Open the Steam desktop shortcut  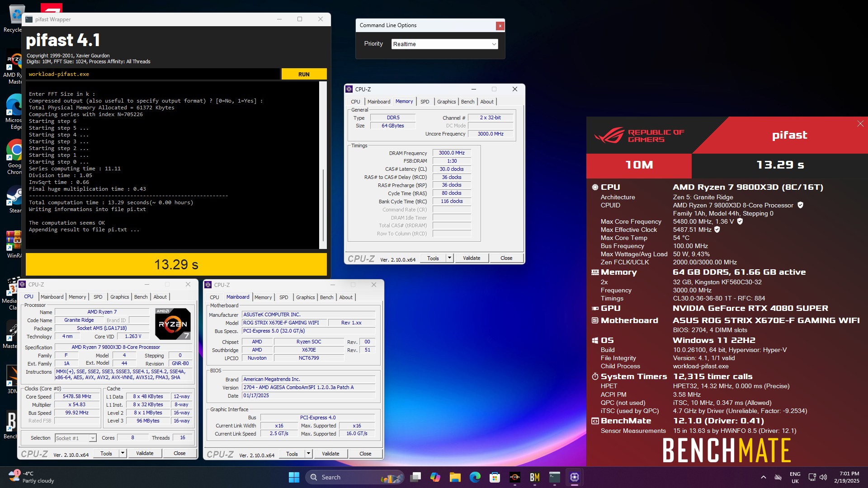click(14, 199)
